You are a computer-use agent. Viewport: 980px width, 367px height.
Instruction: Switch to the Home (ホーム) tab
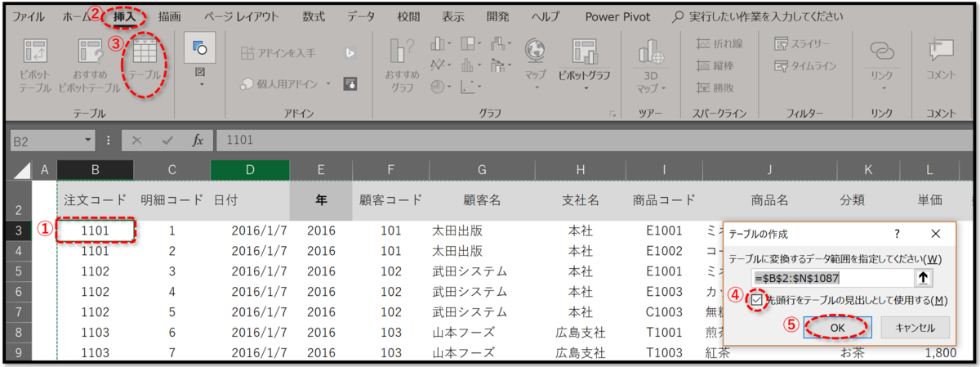tap(78, 16)
